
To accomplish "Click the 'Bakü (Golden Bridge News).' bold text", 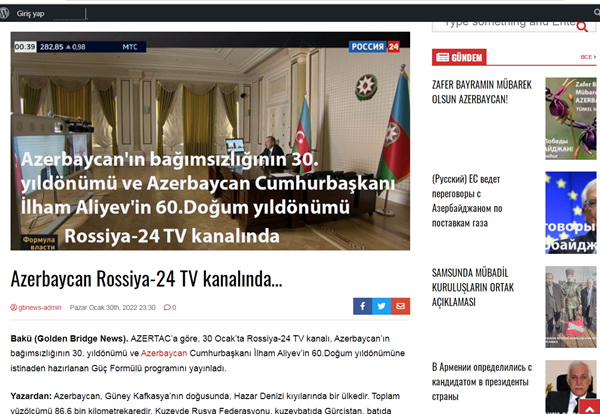I will coord(69,339).
